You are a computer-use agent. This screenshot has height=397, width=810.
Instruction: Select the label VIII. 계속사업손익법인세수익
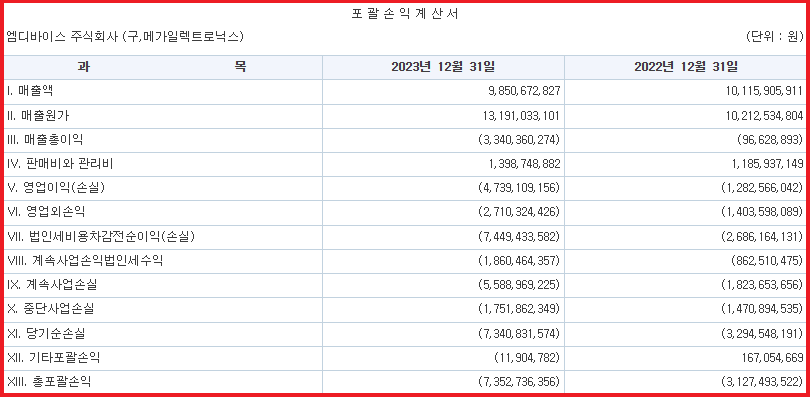pos(85,261)
